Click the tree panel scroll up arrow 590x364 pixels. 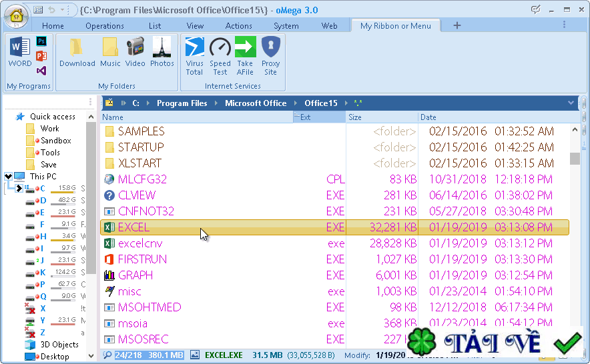coord(91,117)
